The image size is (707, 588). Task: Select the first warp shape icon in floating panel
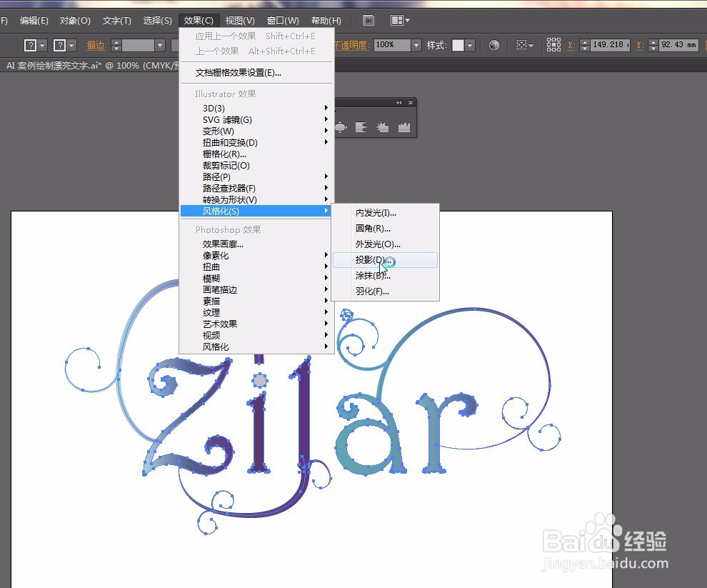[x=340, y=126]
